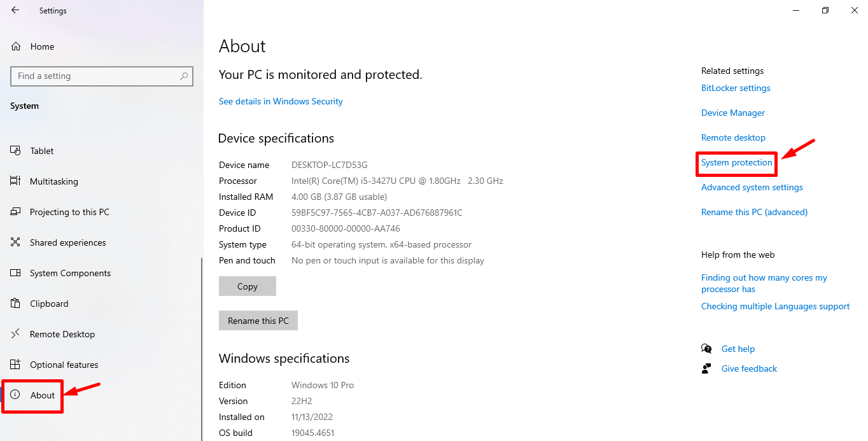Viewport: 868px width, 441px height.
Task: Select the About item in sidebar
Action: pyautogui.click(x=33, y=395)
